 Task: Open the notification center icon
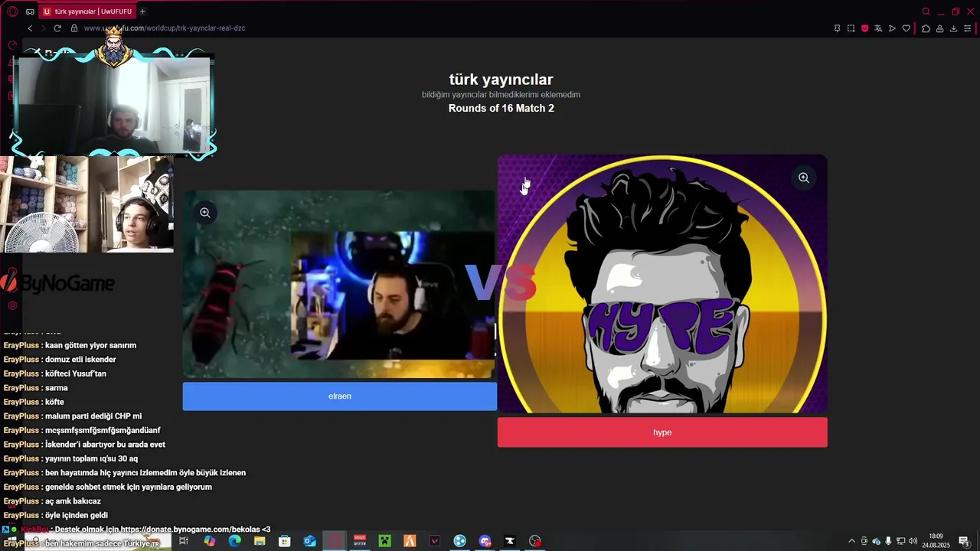pyautogui.click(x=964, y=541)
